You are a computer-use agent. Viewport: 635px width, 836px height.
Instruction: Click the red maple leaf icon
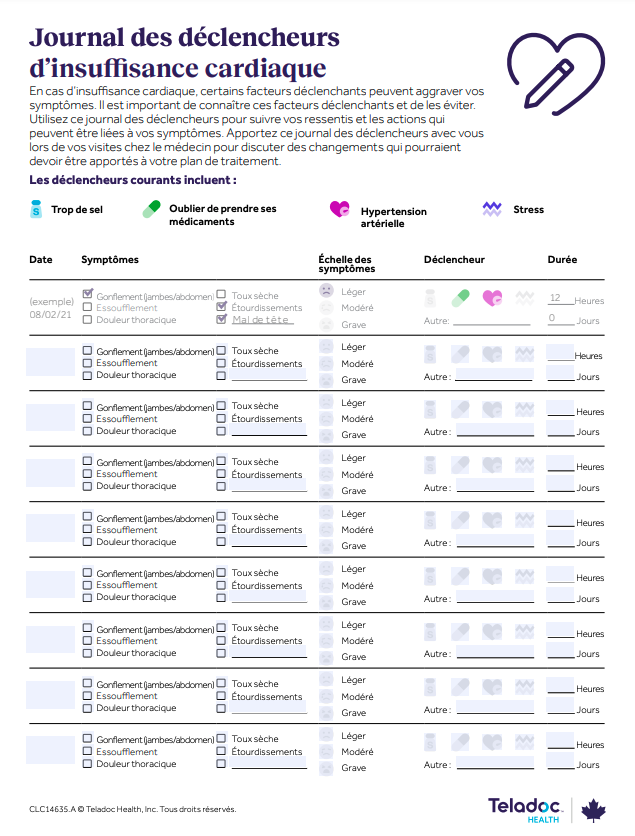click(x=594, y=809)
